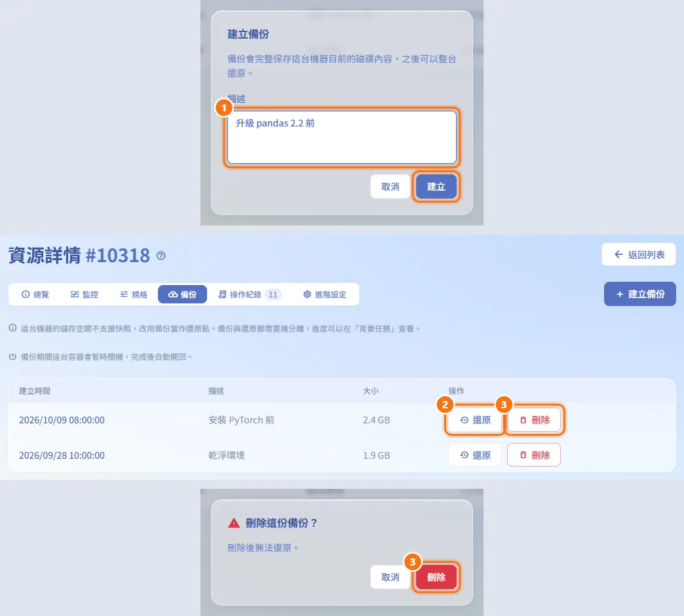Restore the 安裝 PyTorch 前 backup
The height and width of the screenshot is (616, 684).
pyautogui.click(x=474, y=419)
